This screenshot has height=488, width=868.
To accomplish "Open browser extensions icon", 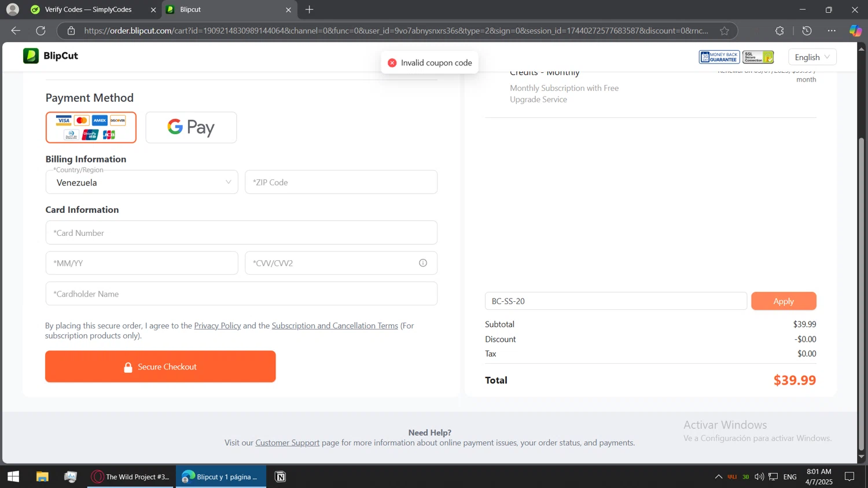I will 779,31.
